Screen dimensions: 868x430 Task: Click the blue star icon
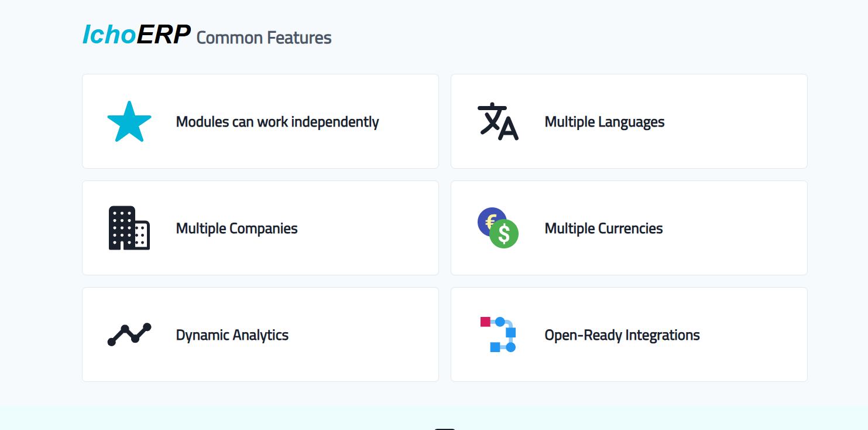(x=129, y=121)
